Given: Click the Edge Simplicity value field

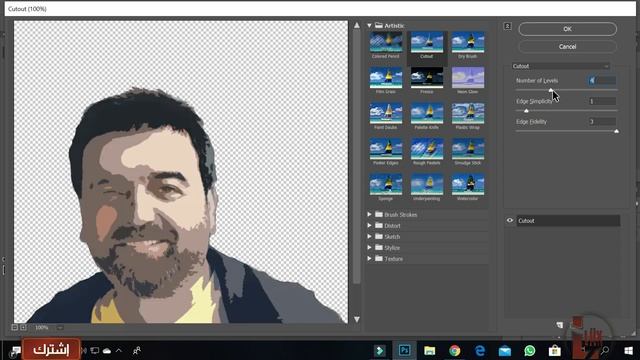Looking at the screenshot, I should coord(602,101).
